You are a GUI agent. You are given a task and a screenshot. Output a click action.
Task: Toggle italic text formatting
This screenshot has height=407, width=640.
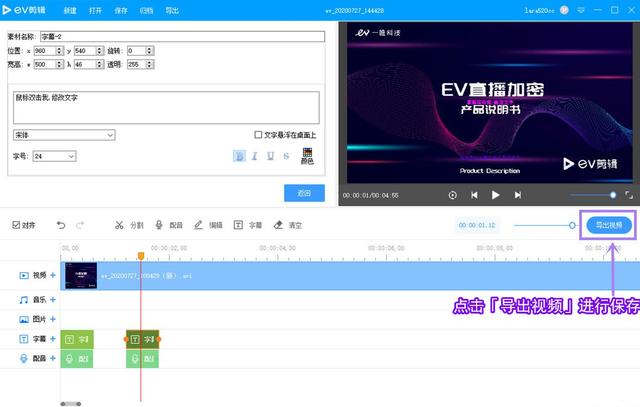(255, 156)
